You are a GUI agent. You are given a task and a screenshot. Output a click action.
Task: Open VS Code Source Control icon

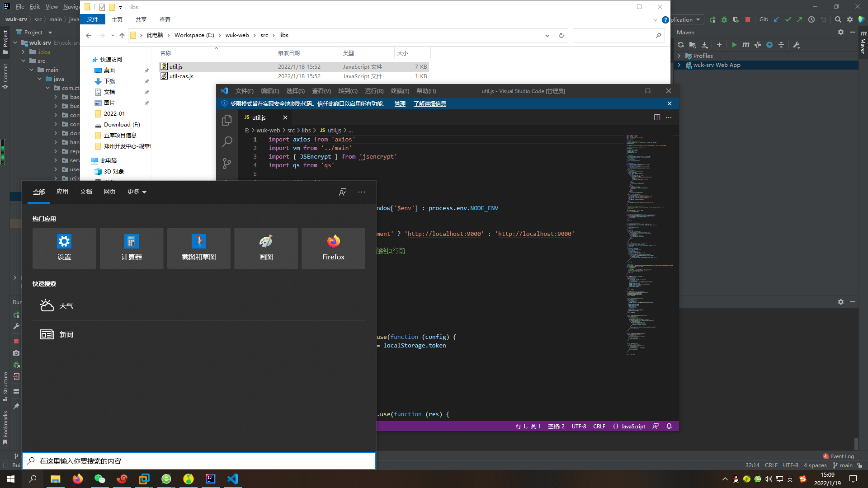(227, 163)
